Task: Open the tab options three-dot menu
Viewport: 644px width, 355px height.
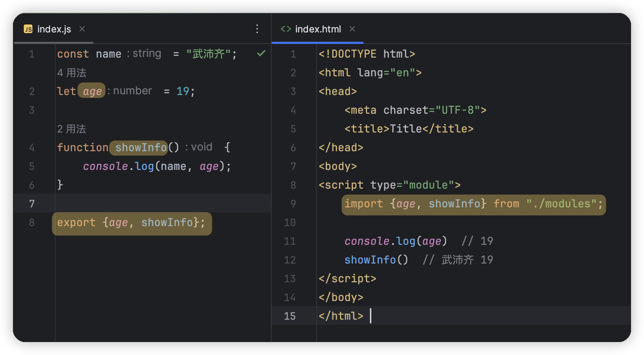Action: tap(257, 29)
